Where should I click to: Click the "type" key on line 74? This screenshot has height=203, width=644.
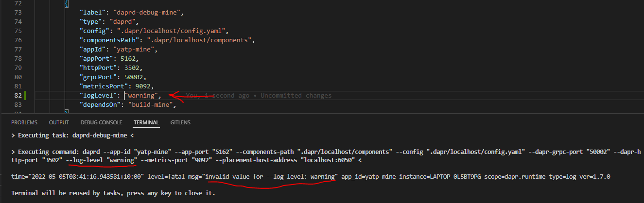tap(90, 21)
